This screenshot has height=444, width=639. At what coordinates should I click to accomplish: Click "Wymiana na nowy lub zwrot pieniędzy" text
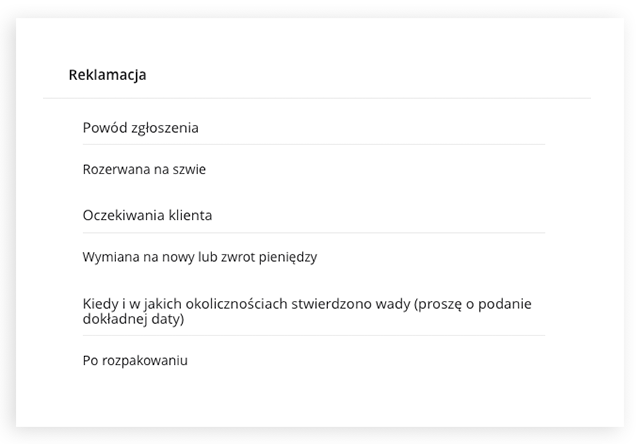200,257
